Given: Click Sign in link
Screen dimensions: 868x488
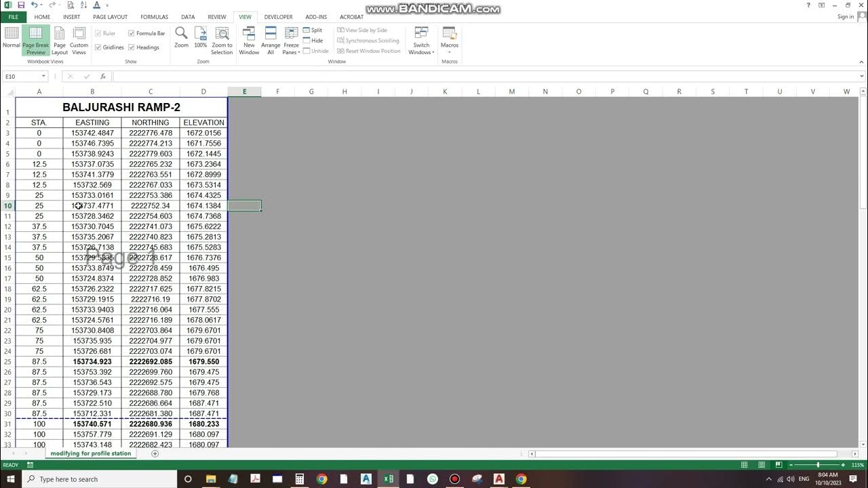Looking at the screenshot, I should (846, 17).
